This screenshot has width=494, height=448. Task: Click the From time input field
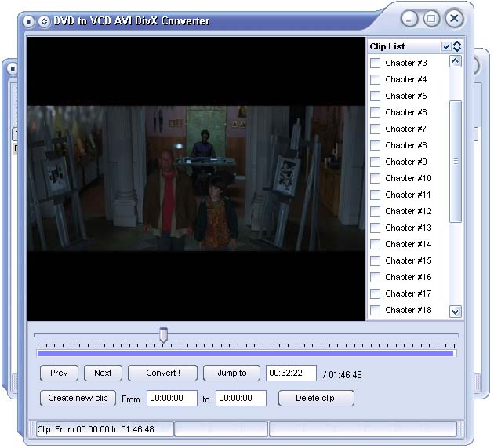[172, 399]
